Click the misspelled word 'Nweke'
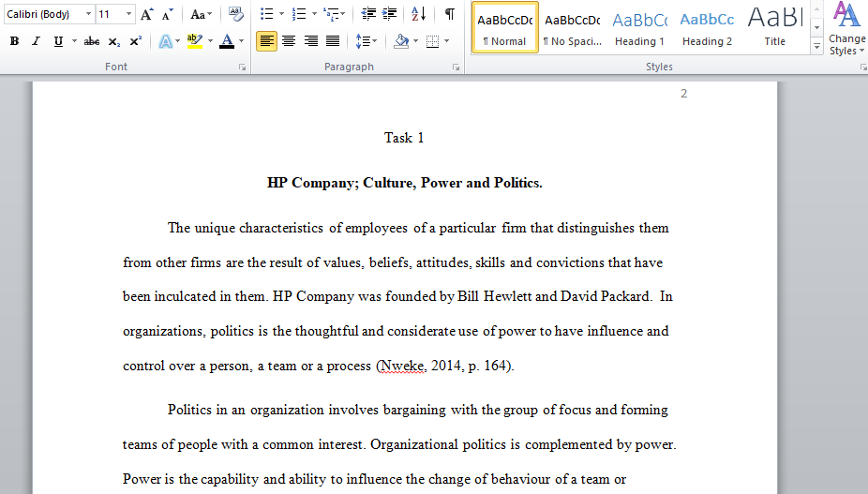Image resolution: width=868 pixels, height=494 pixels. coord(402,367)
